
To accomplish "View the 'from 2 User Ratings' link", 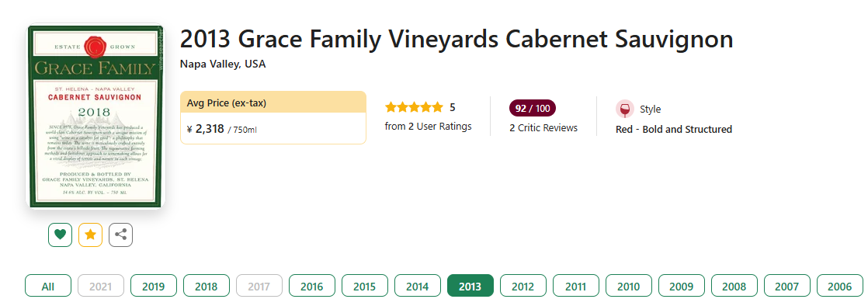I will click(428, 127).
